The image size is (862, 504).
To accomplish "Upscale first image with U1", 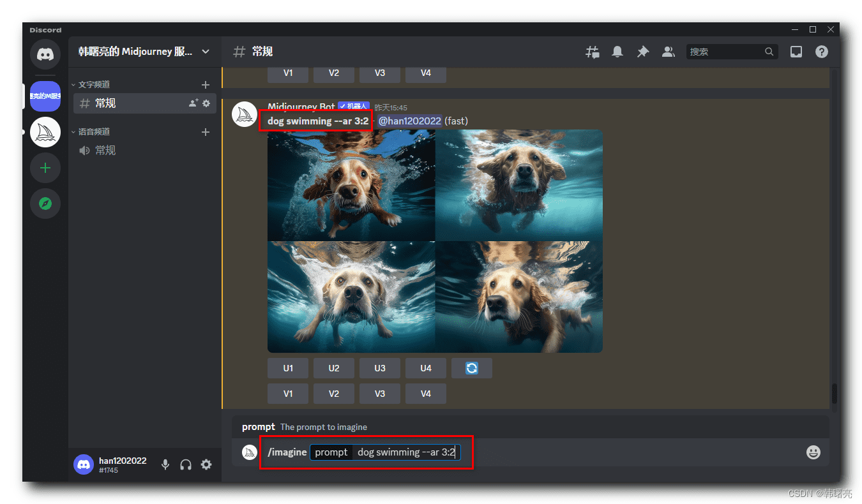I will (288, 368).
